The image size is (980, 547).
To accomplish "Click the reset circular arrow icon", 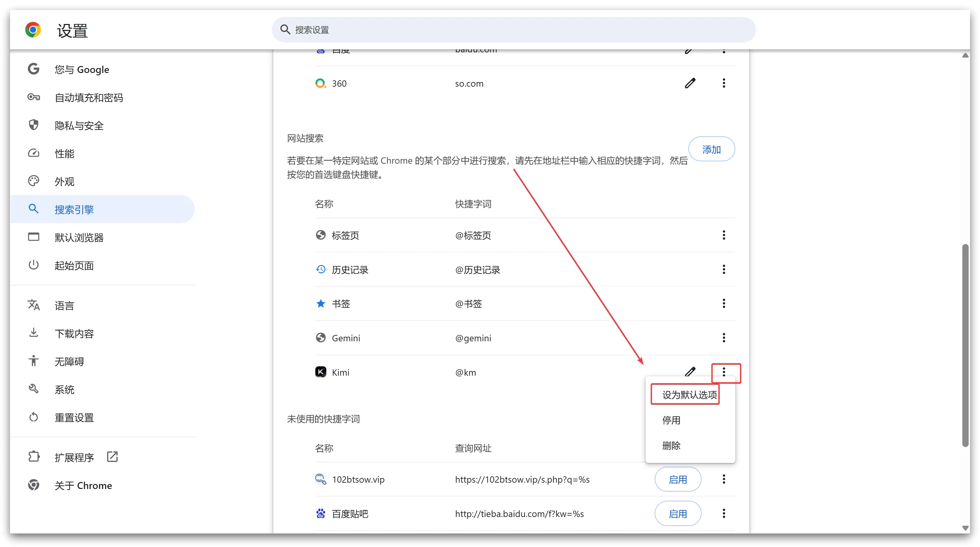I will click(x=33, y=417).
